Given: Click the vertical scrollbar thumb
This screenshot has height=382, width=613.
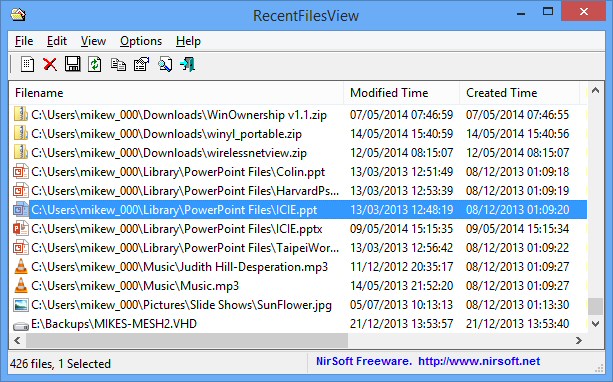Looking at the screenshot, I should (x=595, y=307).
